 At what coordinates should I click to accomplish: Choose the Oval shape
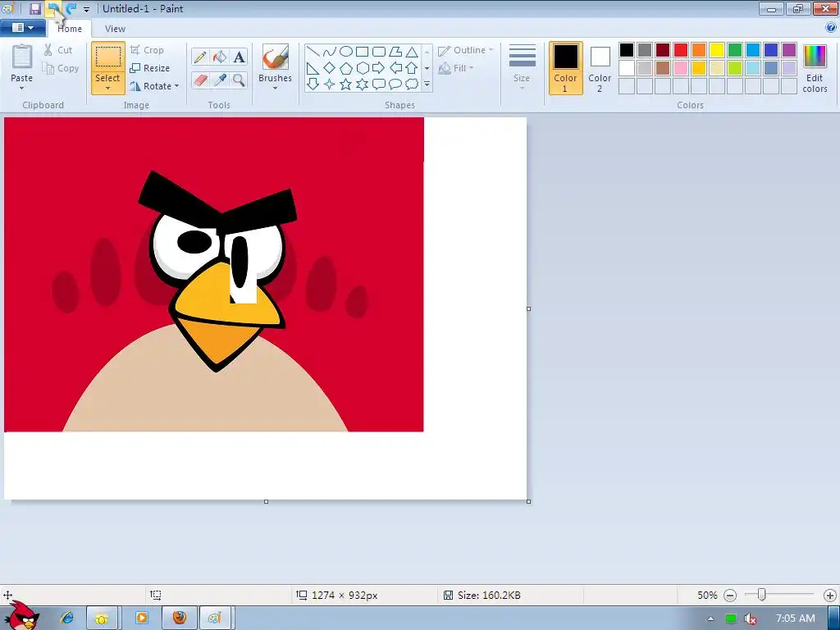click(x=346, y=52)
